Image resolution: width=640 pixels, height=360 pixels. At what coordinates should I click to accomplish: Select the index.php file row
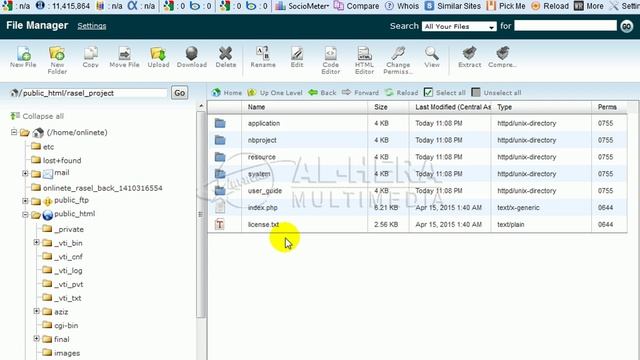coord(417,207)
